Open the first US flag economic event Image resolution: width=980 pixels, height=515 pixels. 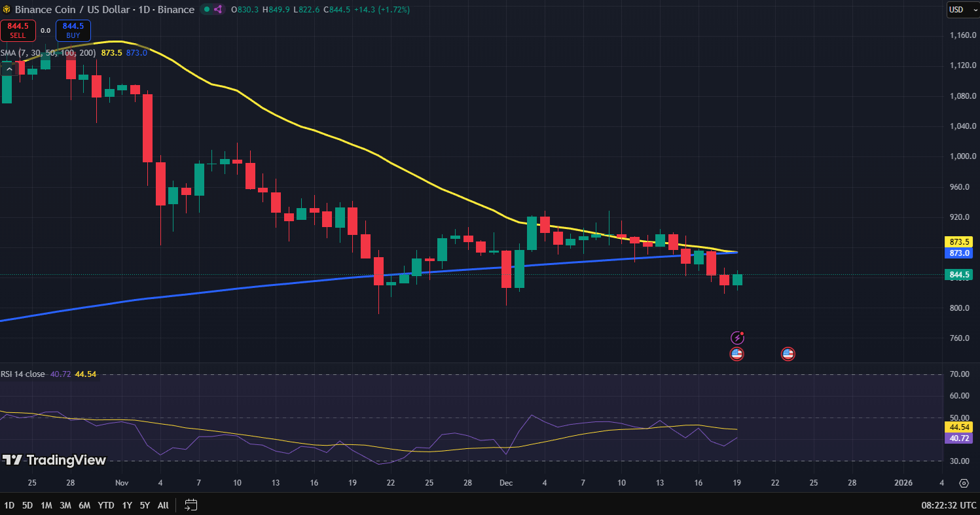point(736,354)
